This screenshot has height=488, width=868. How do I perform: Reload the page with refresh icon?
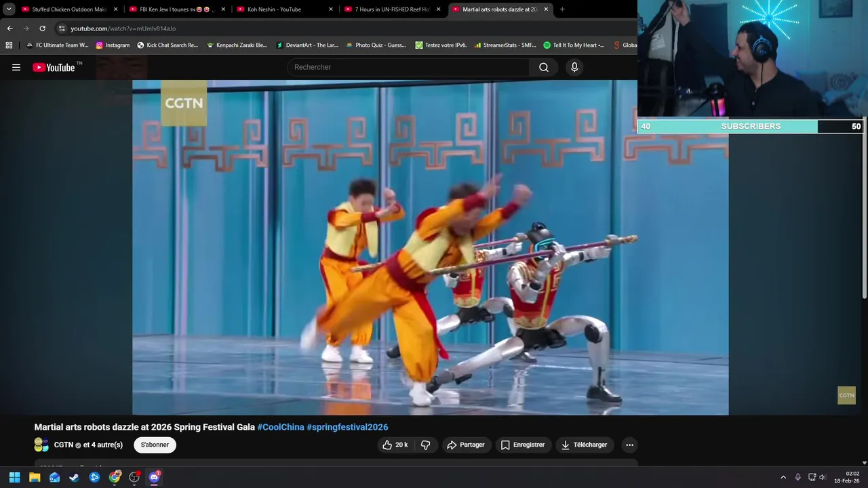(x=42, y=28)
